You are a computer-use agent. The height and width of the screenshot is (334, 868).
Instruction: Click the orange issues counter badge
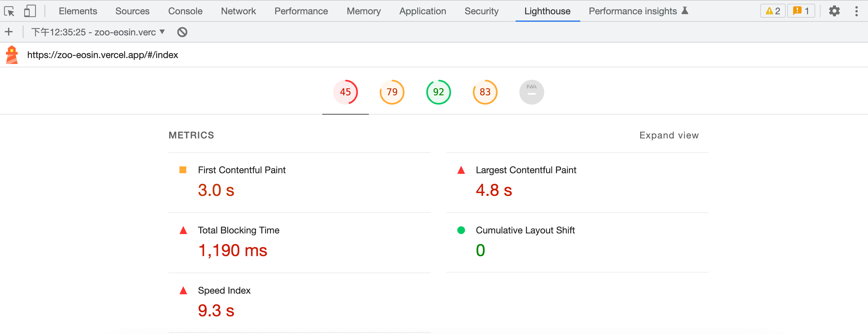coord(801,11)
